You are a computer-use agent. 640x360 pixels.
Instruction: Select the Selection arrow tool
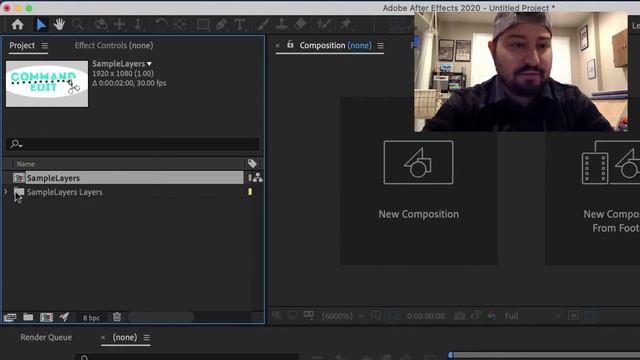click(41, 25)
